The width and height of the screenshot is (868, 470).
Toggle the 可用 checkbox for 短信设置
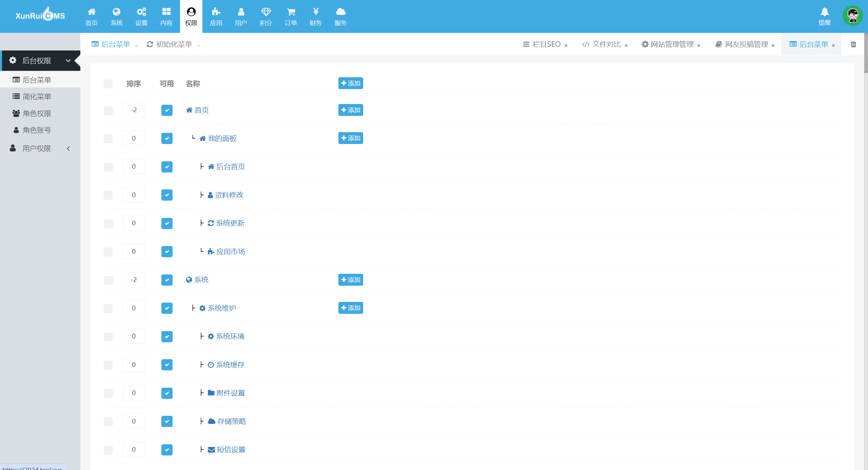(x=167, y=450)
